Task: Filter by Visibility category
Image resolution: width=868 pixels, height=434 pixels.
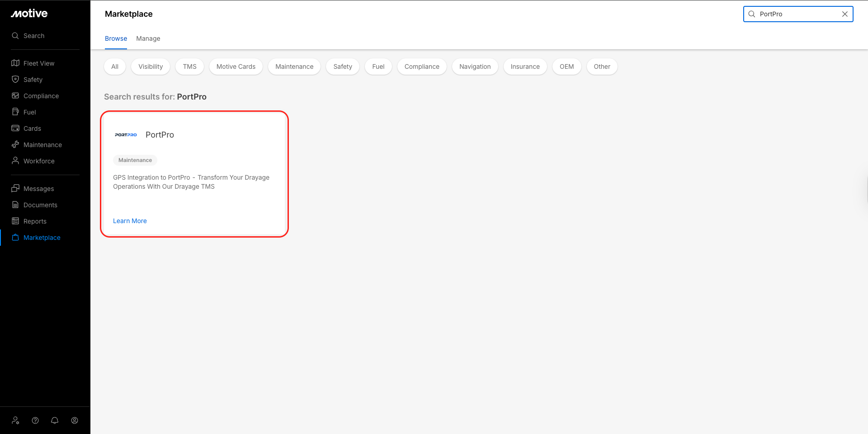Action: pyautogui.click(x=151, y=67)
